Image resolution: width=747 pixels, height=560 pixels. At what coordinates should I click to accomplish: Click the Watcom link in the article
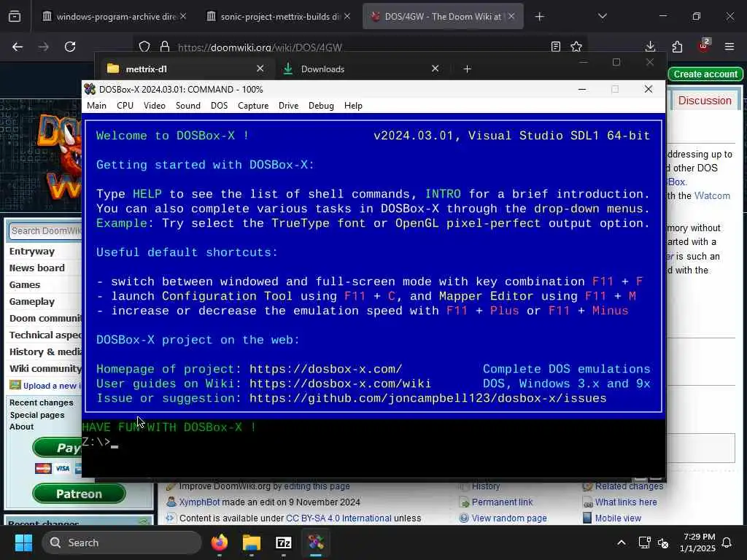tap(712, 195)
